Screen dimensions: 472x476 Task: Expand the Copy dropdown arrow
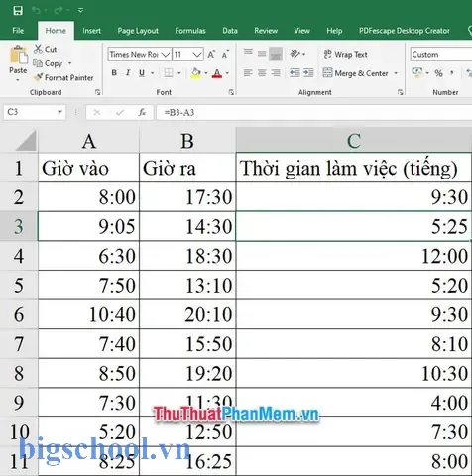point(69,63)
